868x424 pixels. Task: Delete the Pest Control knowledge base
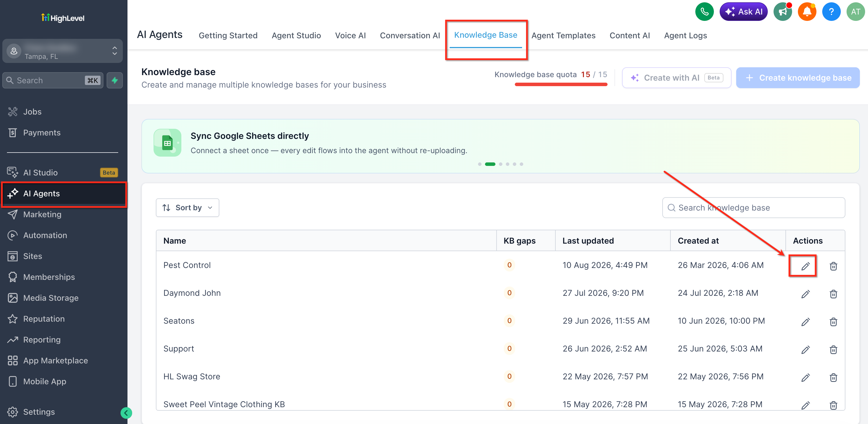833,266
